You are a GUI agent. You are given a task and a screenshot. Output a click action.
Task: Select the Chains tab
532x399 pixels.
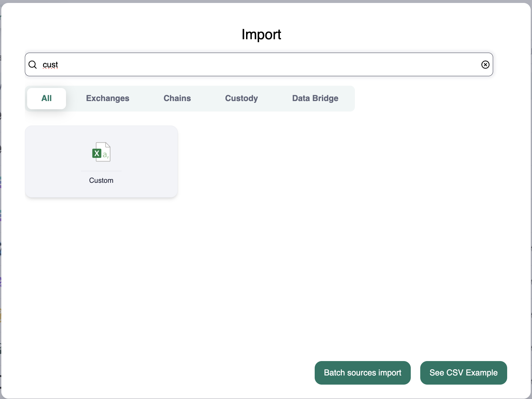pyautogui.click(x=177, y=98)
